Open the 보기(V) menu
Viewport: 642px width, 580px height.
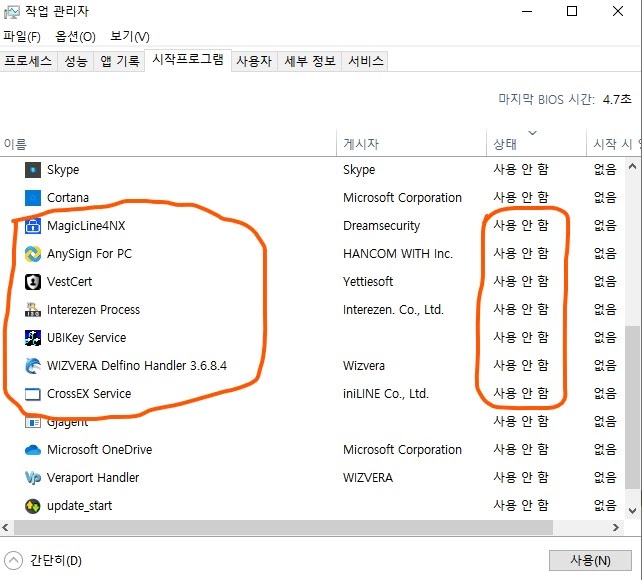tap(129, 36)
